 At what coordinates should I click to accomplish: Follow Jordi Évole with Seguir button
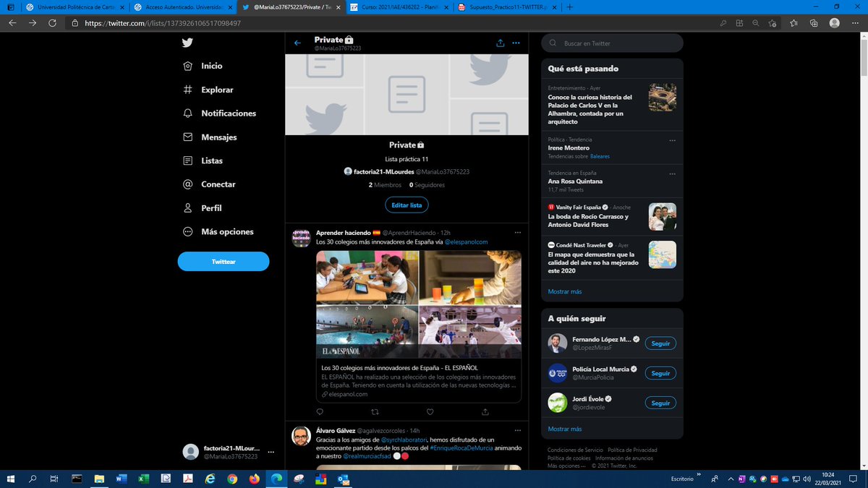pyautogui.click(x=660, y=403)
